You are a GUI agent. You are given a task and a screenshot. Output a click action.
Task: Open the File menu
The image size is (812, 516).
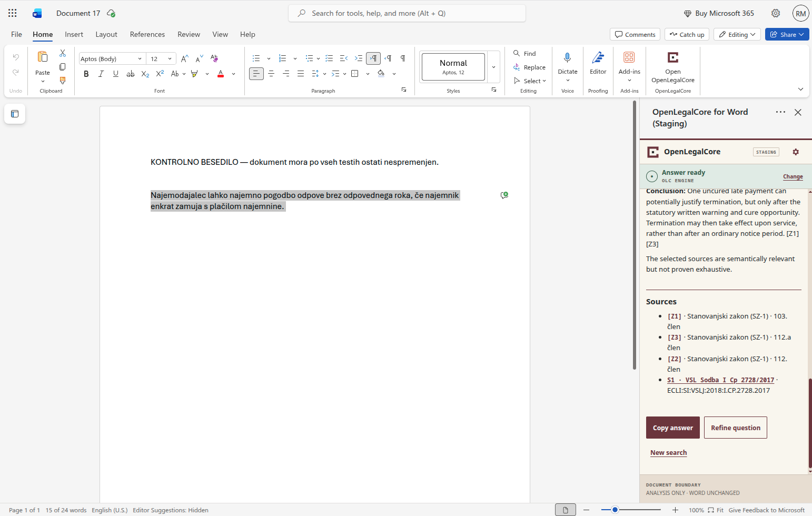[x=16, y=34]
